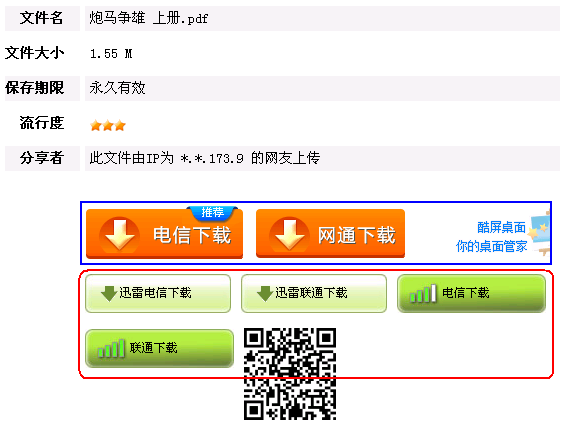The height and width of the screenshot is (439, 563).
Task: Click signal bars icon on green 电信下载
Action: tap(423, 294)
